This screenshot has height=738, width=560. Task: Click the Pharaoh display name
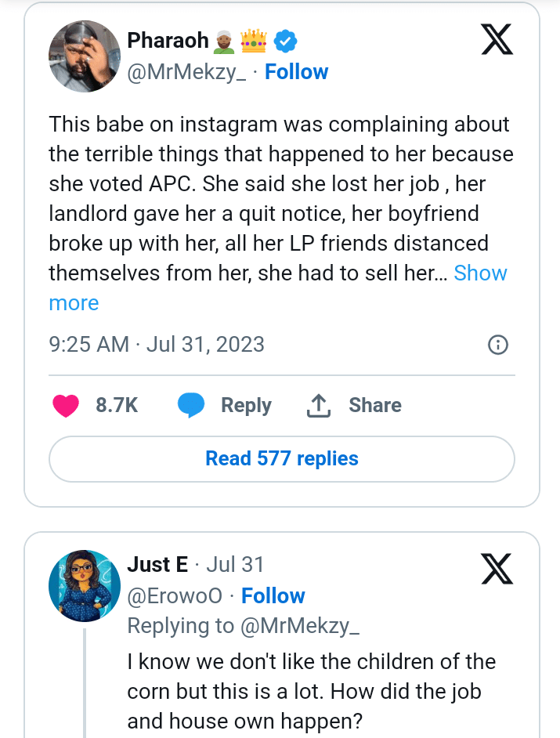[x=168, y=40]
